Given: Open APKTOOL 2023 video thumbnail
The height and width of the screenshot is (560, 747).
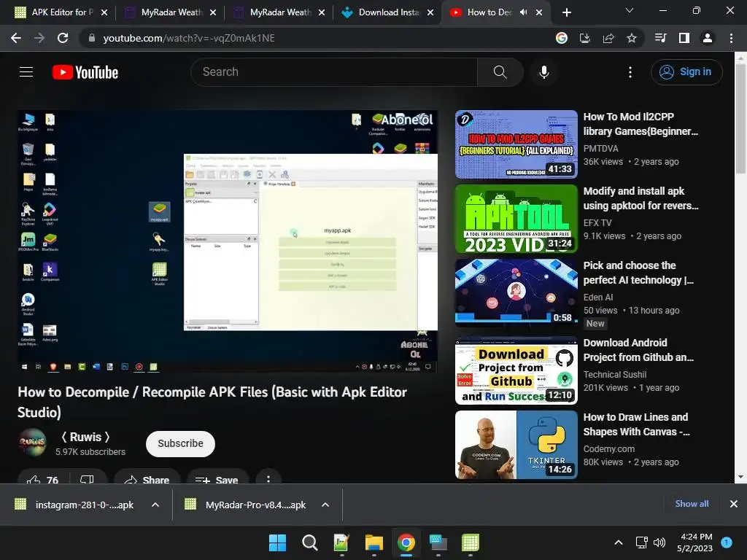Looking at the screenshot, I should (x=516, y=219).
